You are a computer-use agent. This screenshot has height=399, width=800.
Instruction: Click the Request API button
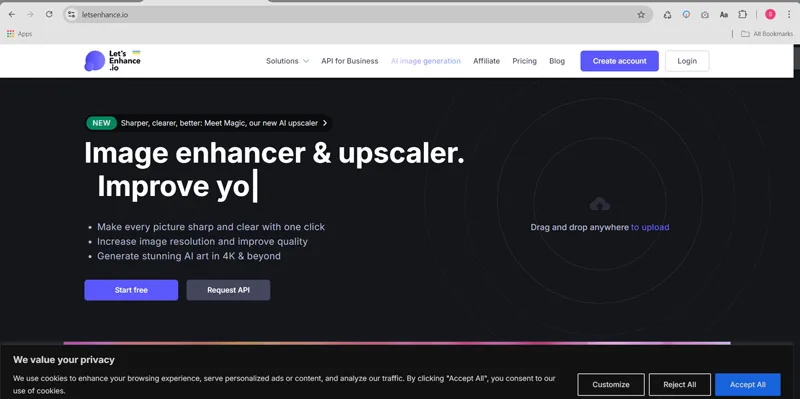coord(228,290)
